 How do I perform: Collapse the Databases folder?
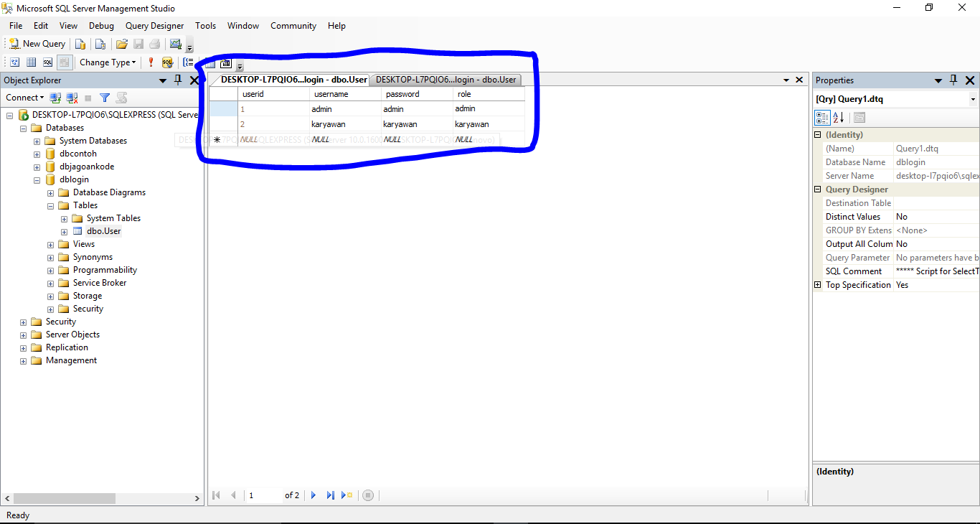click(x=24, y=128)
